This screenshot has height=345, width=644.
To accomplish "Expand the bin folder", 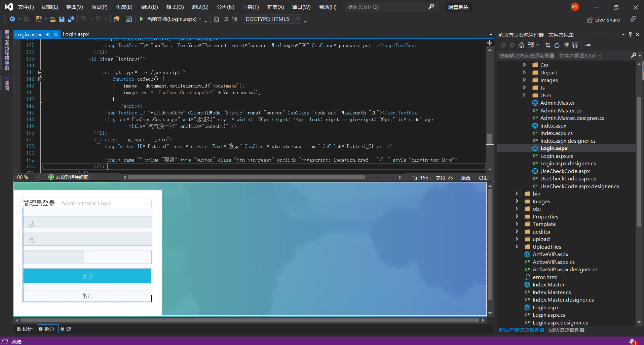I will click(517, 194).
